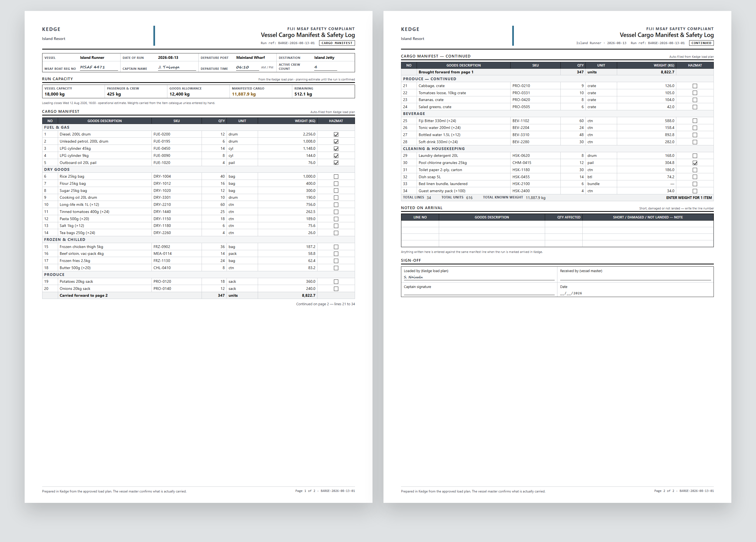756x542 pixels.
Task: Click the TOTAL KNOWN WEIGHT 11,887.9 kg value
Action: click(x=535, y=198)
